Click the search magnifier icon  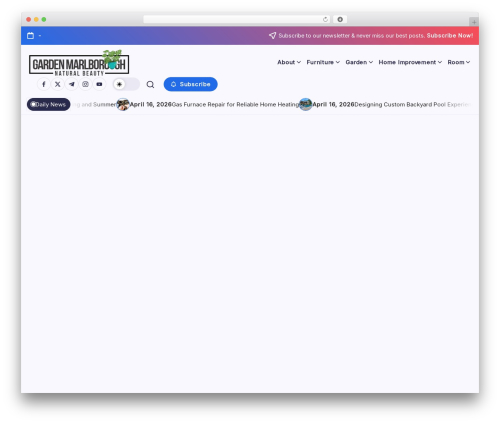[150, 85]
